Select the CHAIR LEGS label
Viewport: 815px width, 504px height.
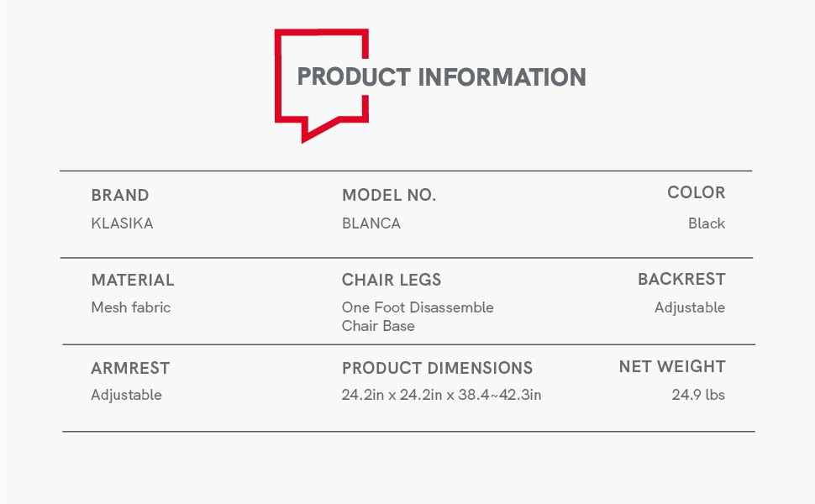click(392, 281)
